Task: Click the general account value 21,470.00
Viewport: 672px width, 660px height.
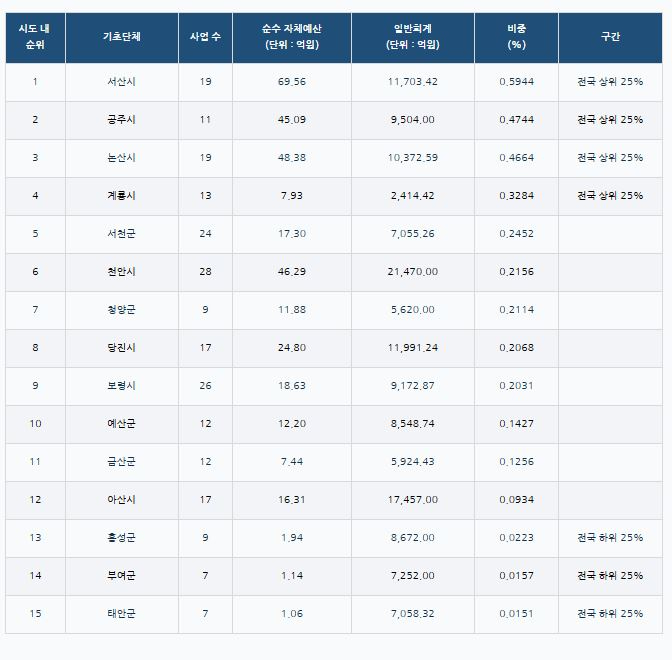Action: (413, 272)
